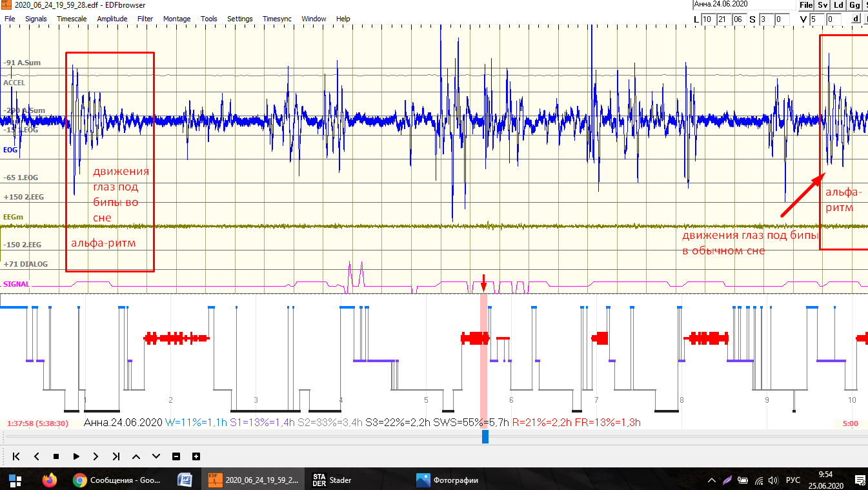Open Firefox from the taskbar
This screenshot has width=868, height=490.
[50, 480]
